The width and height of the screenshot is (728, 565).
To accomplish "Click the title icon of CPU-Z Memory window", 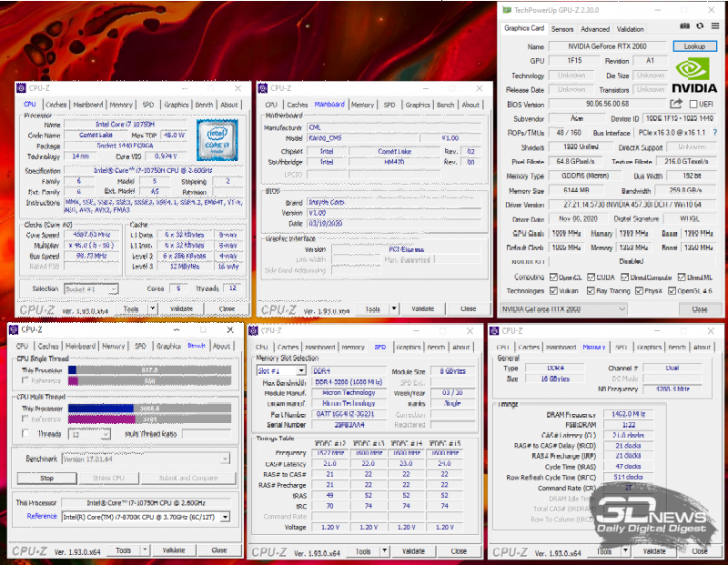I will (494, 330).
